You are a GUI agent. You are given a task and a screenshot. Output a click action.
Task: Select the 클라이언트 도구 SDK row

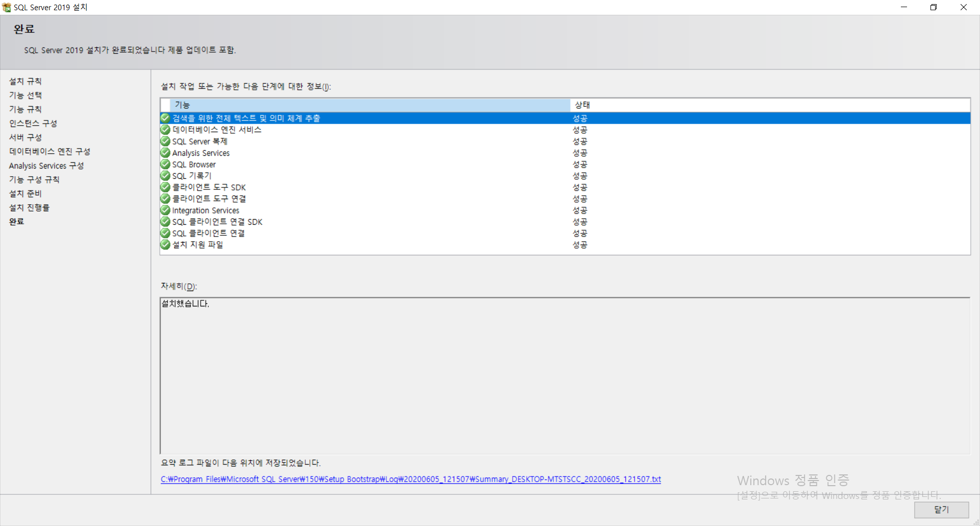[x=565, y=187]
